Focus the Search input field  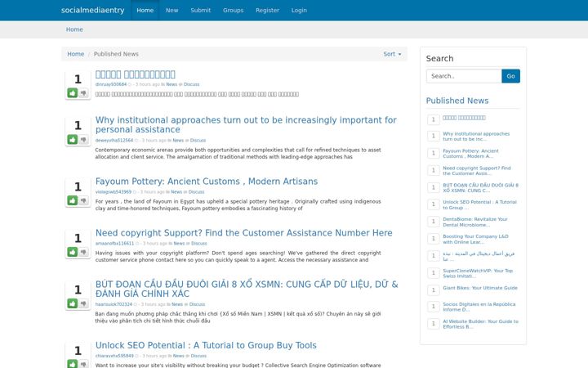click(464, 76)
